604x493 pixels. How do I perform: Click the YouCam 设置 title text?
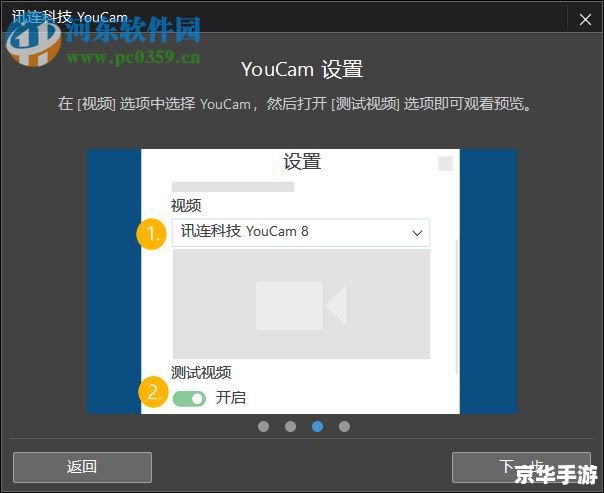302,69
